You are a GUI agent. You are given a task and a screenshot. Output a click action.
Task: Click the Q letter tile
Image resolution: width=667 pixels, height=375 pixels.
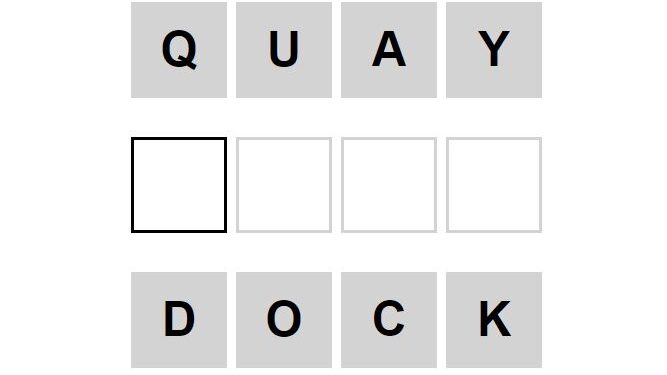coord(179,50)
